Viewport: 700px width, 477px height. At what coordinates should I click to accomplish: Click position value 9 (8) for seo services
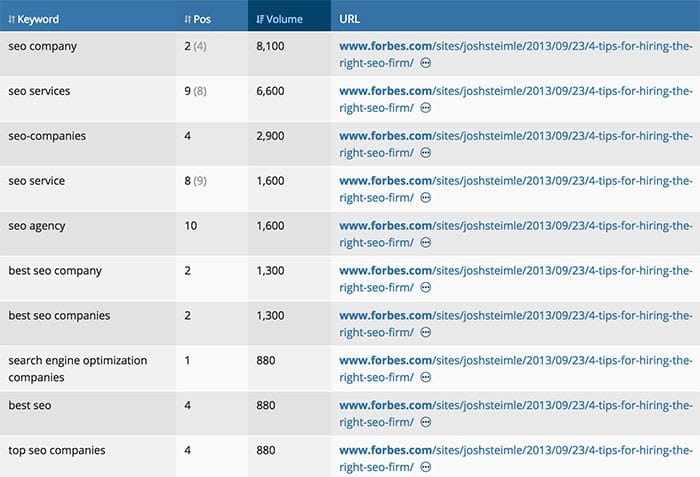pos(195,91)
